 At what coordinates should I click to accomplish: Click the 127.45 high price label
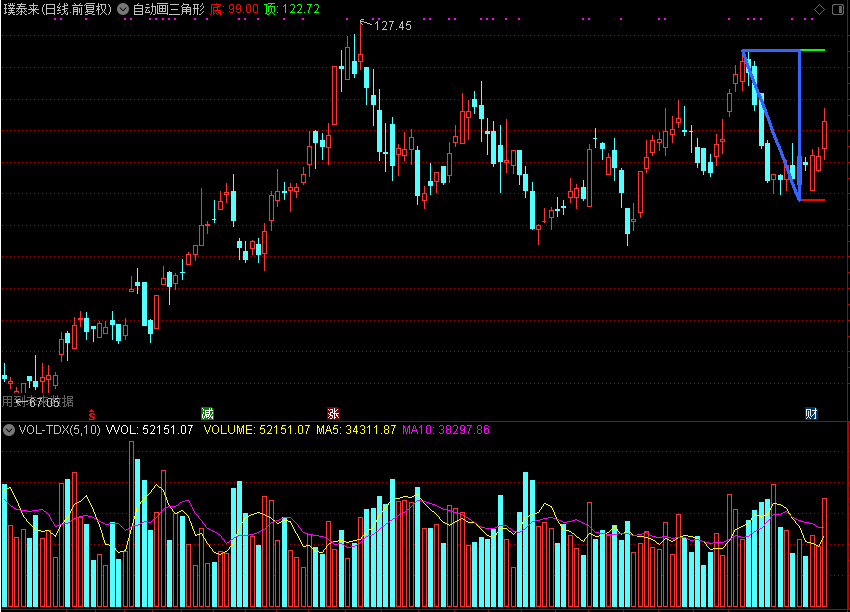391,26
